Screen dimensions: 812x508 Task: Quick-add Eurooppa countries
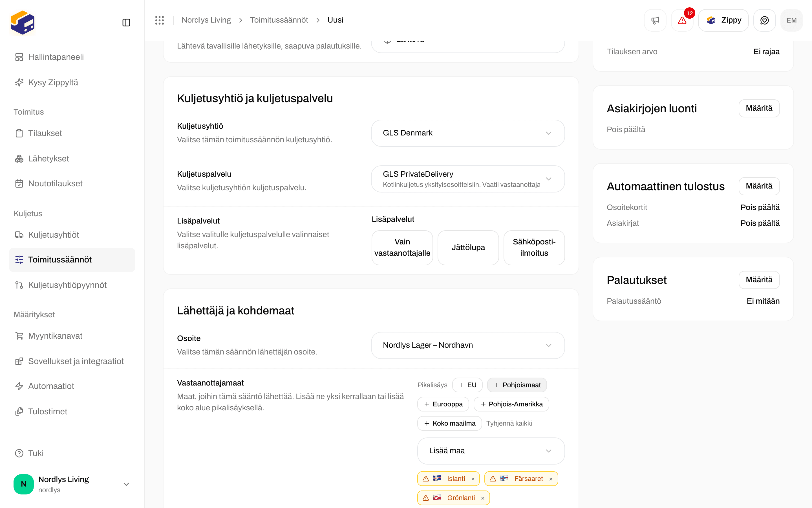click(x=443, y=404)
